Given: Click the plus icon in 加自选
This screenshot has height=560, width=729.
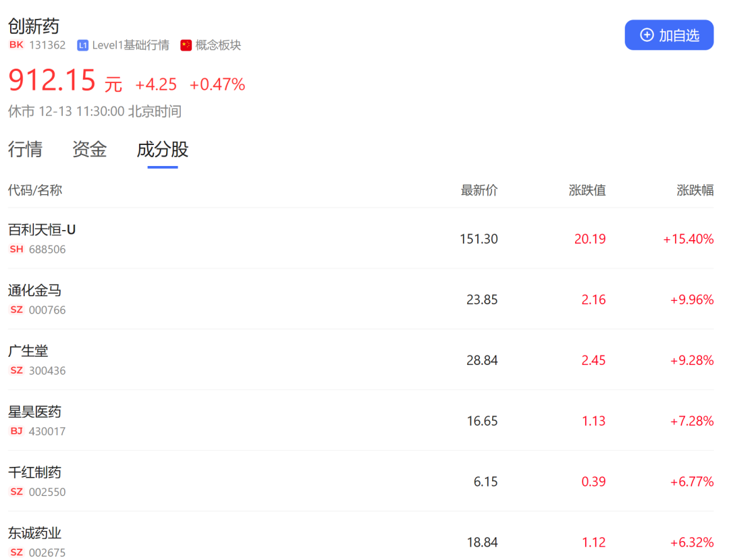Looking at the screenshot, I should pyautogui.click(x=647, y=35).
